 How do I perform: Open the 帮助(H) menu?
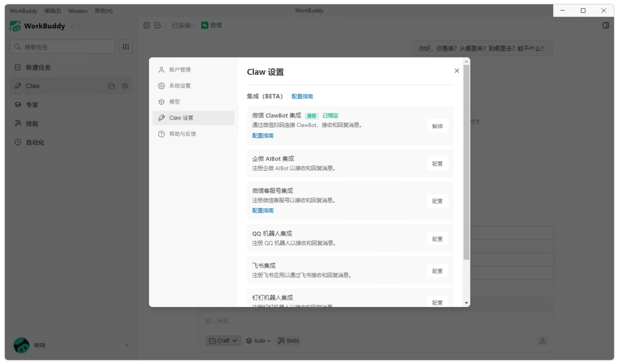(x=104, y=11)
